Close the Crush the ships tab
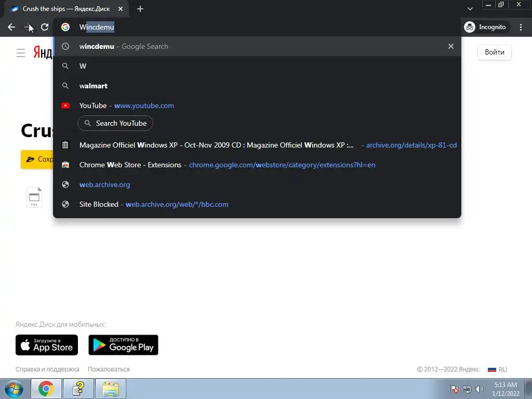 pos(121,9)
